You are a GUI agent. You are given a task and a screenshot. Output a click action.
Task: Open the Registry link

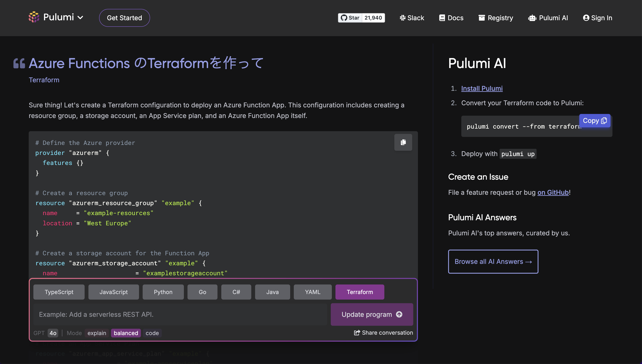coord(496,18)
